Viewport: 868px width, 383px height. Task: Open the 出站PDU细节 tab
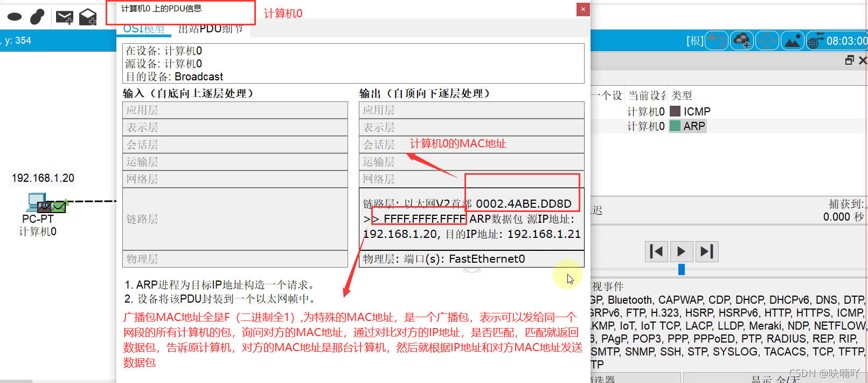click(x=211, y=29)
